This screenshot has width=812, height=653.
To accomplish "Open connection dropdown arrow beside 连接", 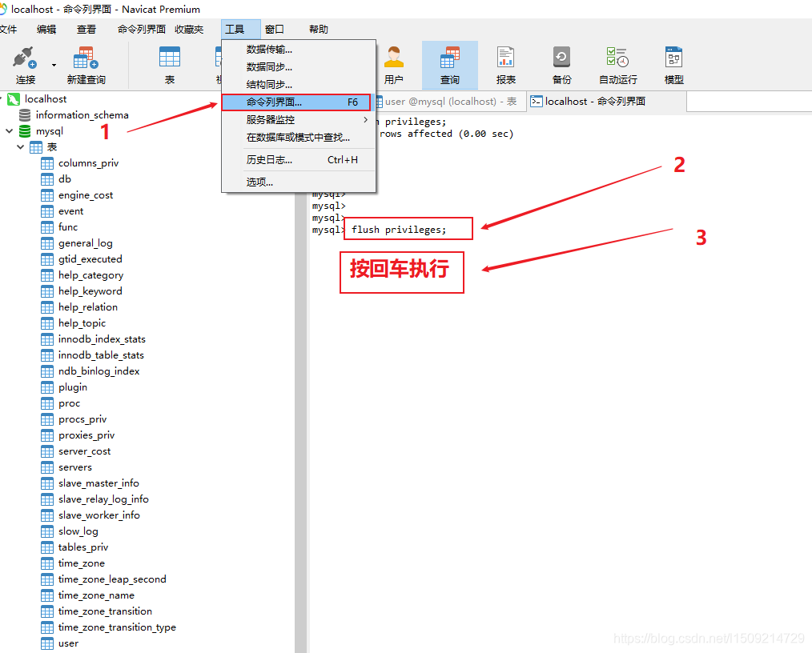I will pyautogui.click(x=54, y=65).
